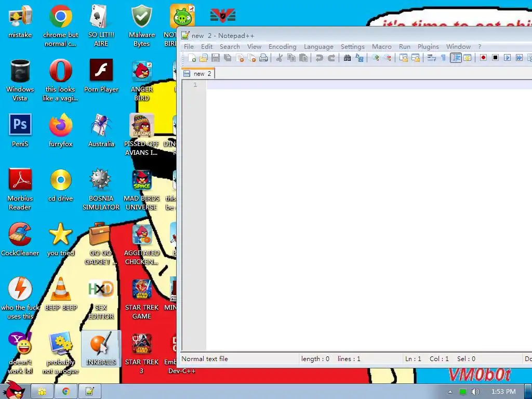
Task: Click the Close All documents toolbar icon
Action: pos(252,58)
